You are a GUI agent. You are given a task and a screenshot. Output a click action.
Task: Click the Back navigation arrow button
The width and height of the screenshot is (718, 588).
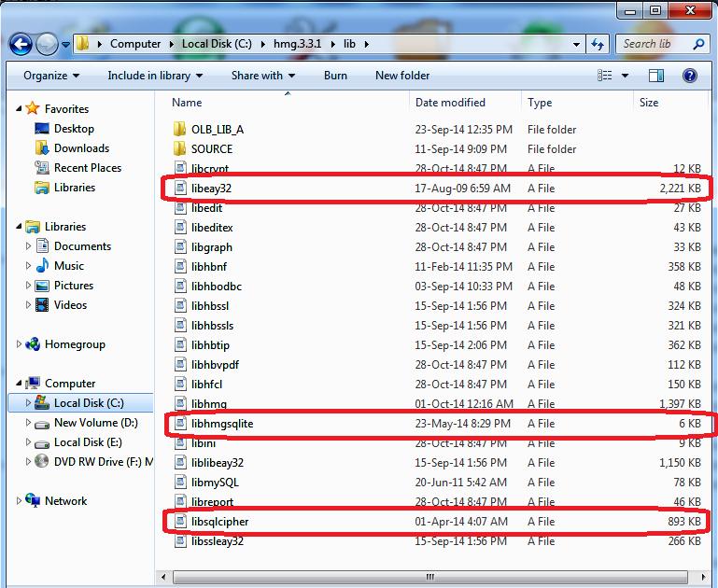point(21,44)
